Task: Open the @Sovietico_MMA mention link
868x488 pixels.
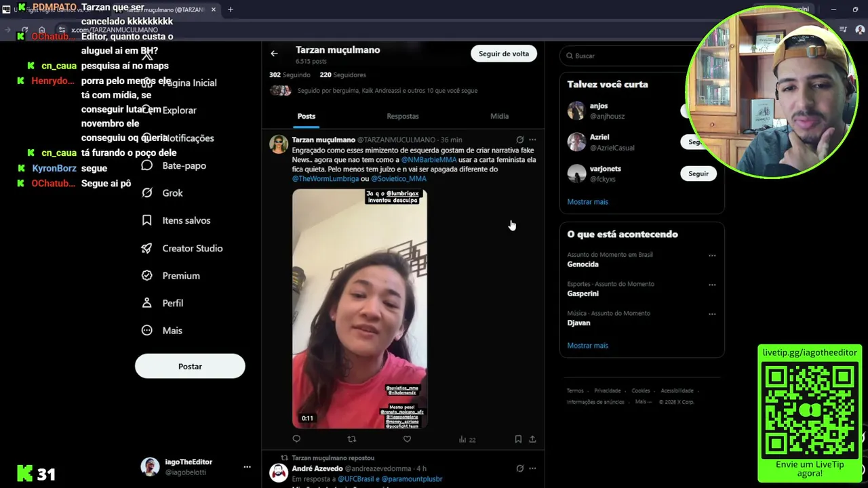Action: click(x=399, y=179)
